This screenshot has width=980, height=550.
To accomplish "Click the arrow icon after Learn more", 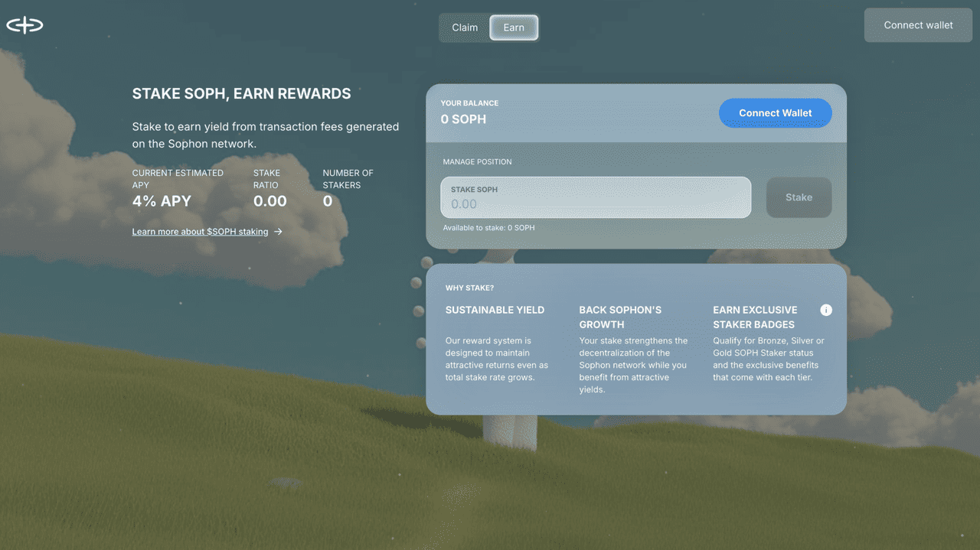I will pyautogui.click(x=279, y=232).
